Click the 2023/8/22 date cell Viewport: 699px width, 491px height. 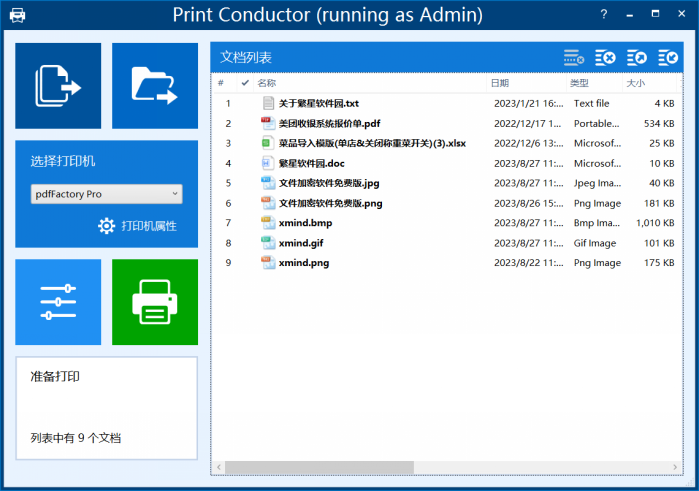click(528, 263)
